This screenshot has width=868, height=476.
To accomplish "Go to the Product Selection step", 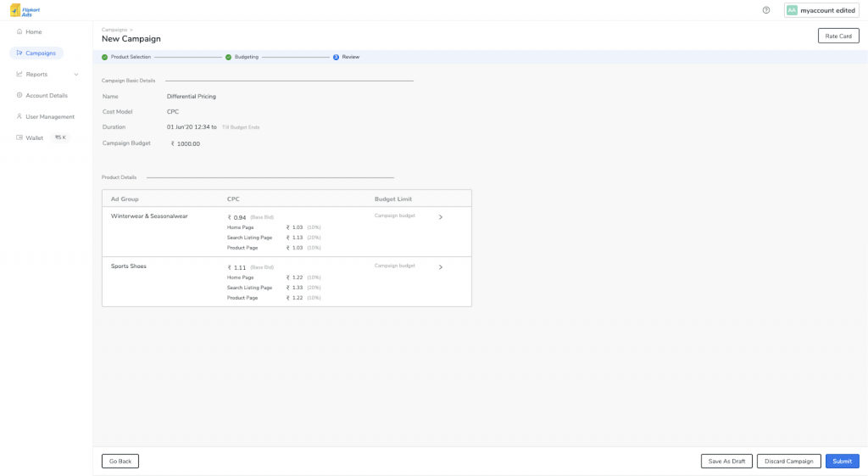I will click(x=131, y=57).
